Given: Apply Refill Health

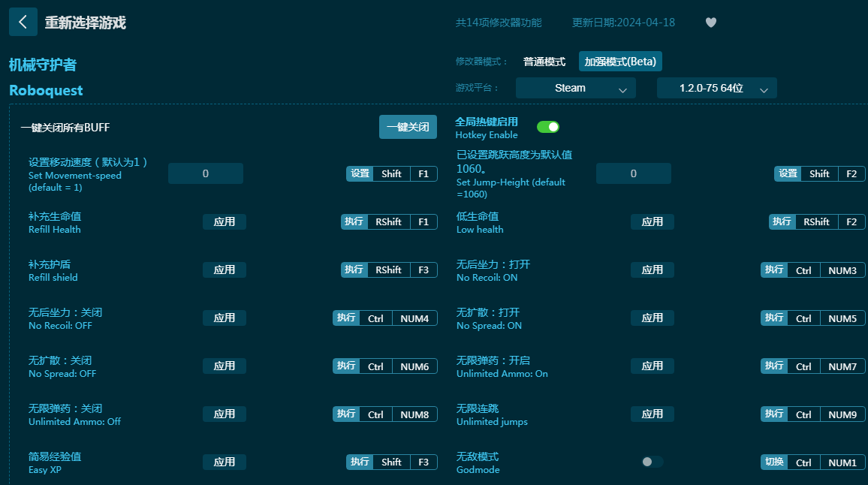Looking at the screenshot, I should (x=225, y=222).
